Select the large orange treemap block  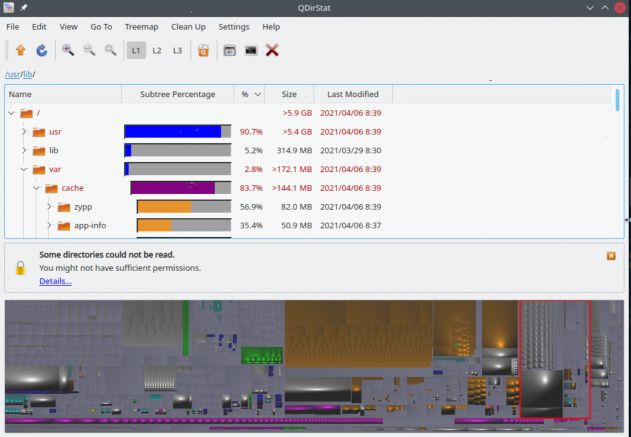(x=358, y=334)
